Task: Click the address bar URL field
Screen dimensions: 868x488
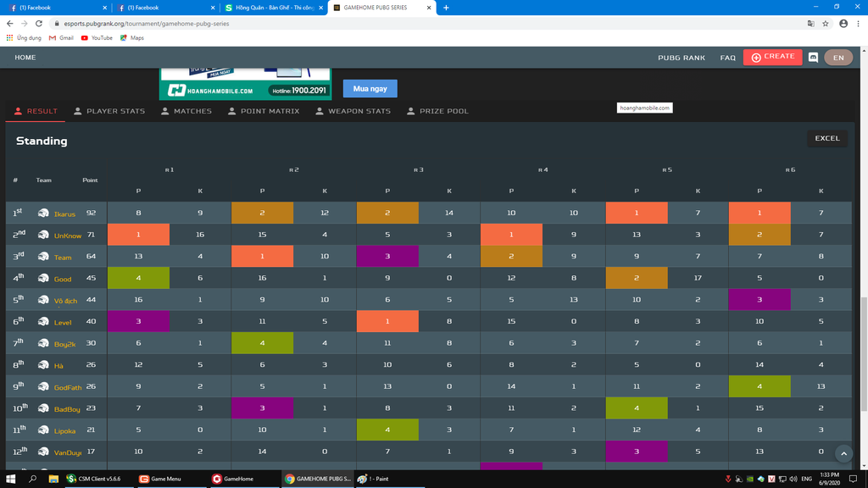Action: pos(426,23)
